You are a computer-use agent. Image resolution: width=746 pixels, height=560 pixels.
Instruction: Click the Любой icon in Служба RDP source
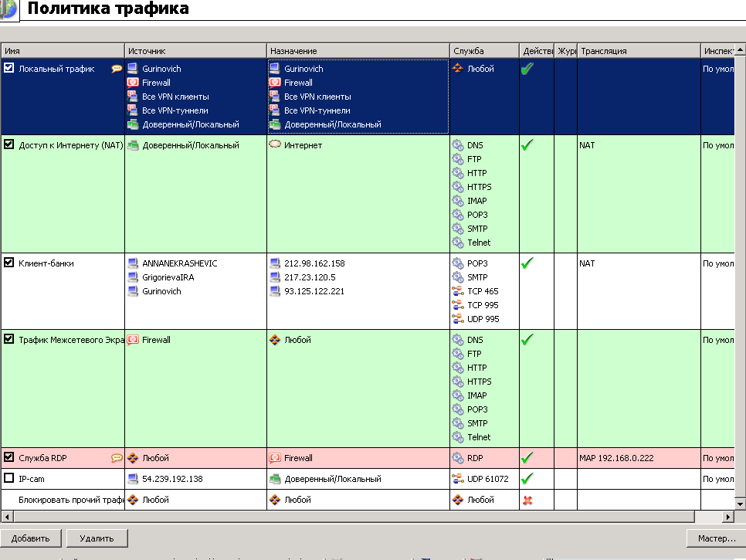coord(133,458)
